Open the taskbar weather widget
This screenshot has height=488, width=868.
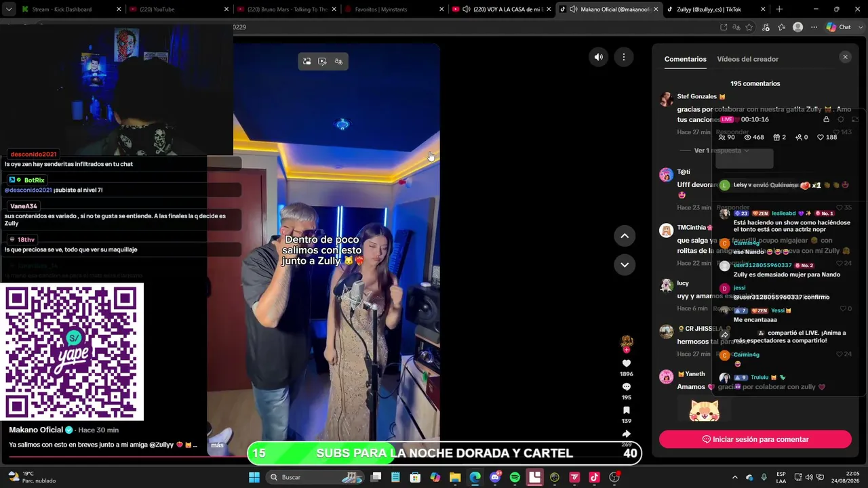point(31,477)
